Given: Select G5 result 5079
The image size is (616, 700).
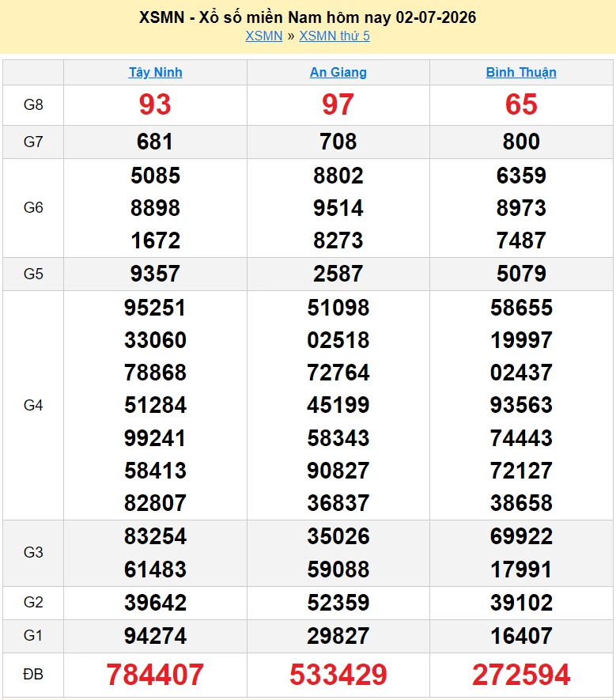Looking at the screenshot, I should point(521,274).
